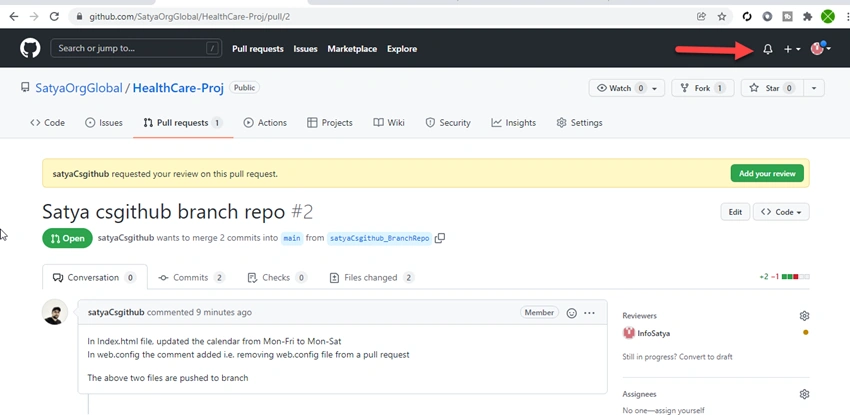The width and height of the screenshot is (850, 415).
Task: Bookmark the page with the star icon
Action: tap(722, 16)
